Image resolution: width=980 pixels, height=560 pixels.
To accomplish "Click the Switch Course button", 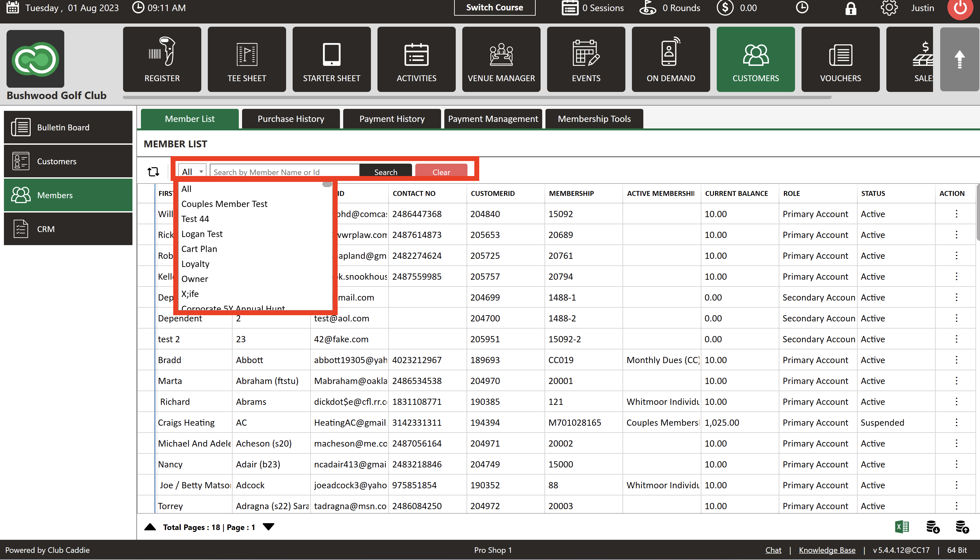I will click(494, 8).
